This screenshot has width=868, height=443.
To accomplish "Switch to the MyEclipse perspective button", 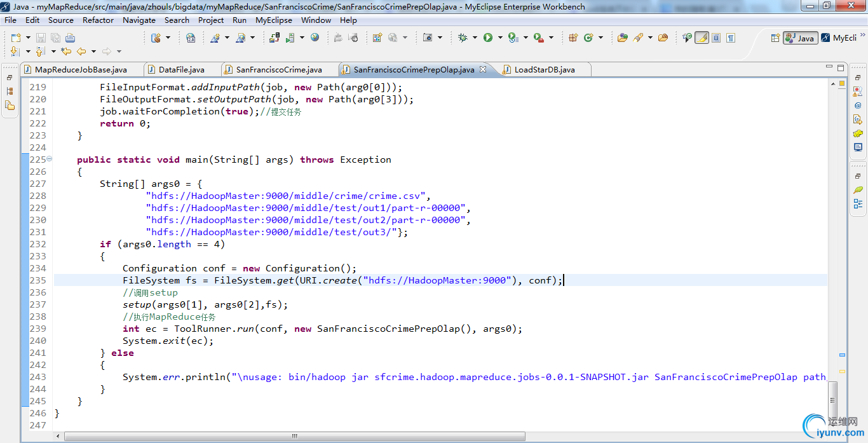I will pos(839,38).
